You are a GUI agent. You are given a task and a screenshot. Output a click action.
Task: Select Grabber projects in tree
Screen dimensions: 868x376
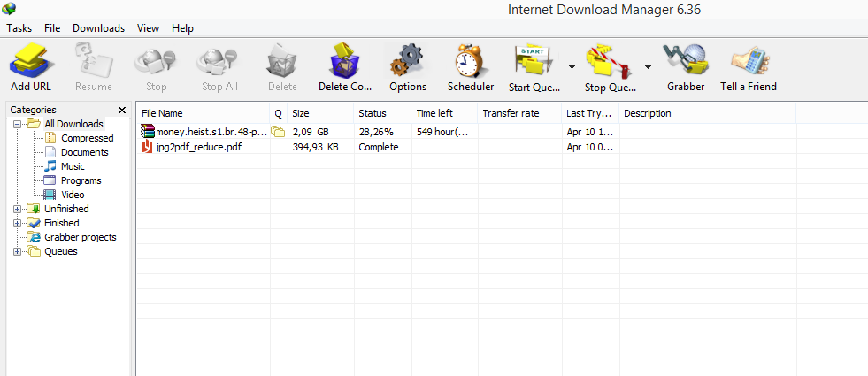[x=81, y=237]
